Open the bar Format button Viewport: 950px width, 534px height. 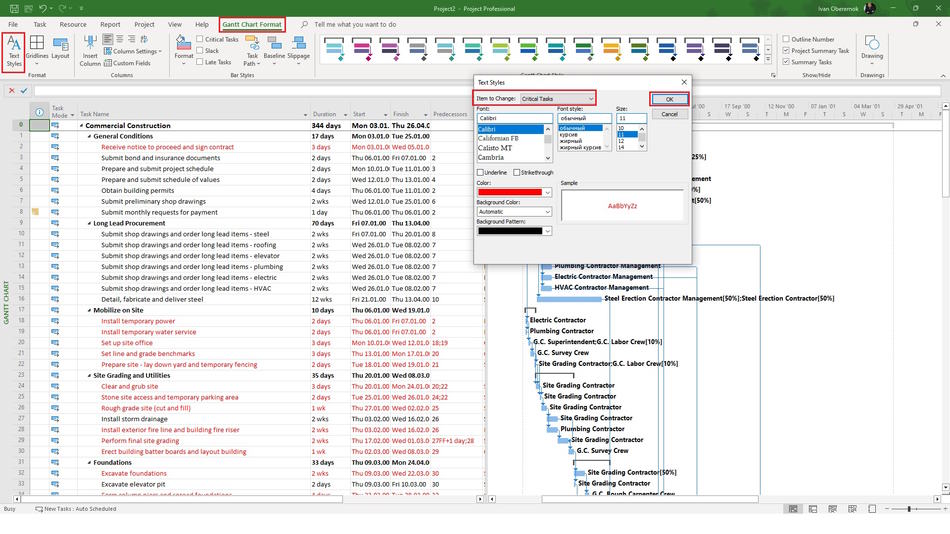184,50
